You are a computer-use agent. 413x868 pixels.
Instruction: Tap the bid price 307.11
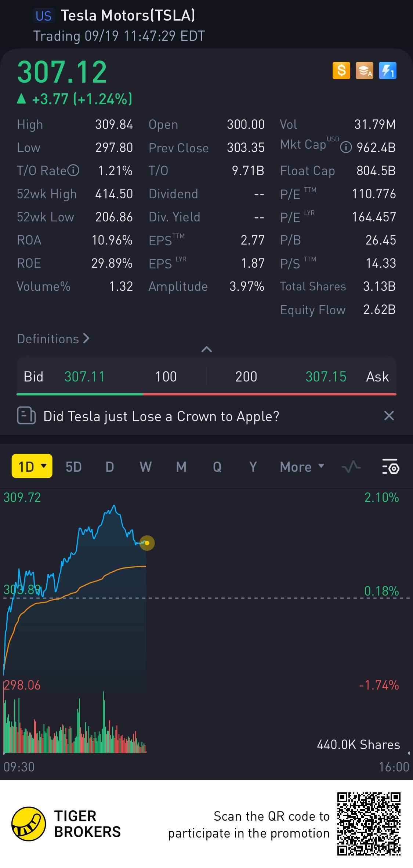pos(84,377)
